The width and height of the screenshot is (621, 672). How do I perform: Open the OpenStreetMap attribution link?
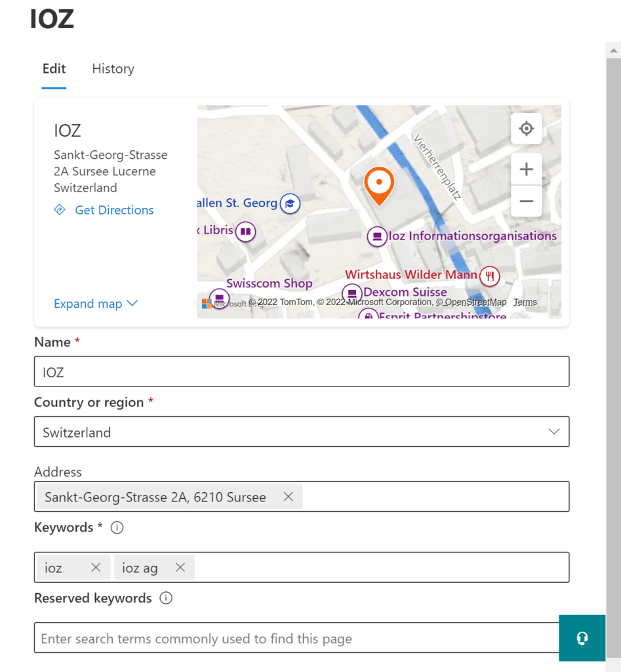tap(471, 302)
